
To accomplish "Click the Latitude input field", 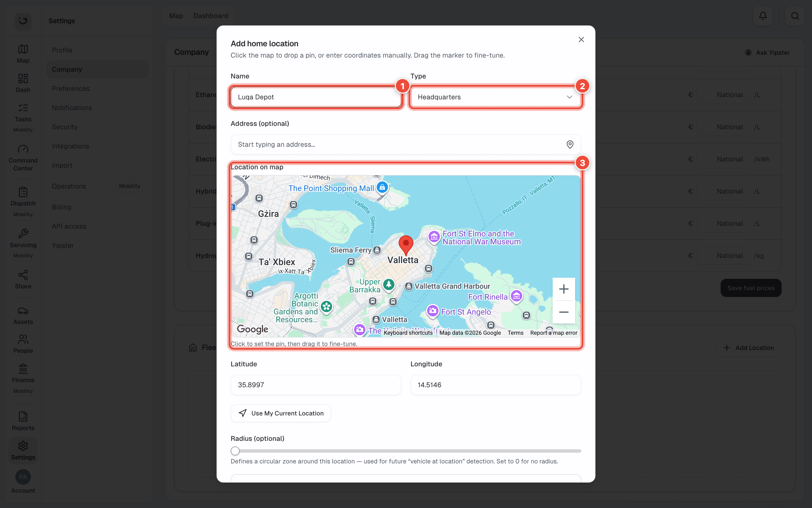I will point(316,385).
